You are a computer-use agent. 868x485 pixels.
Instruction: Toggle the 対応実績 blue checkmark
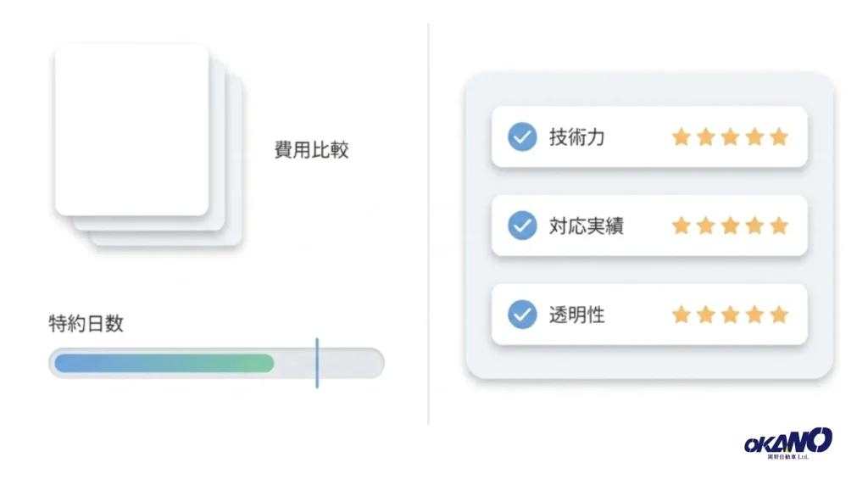[522, 226]
